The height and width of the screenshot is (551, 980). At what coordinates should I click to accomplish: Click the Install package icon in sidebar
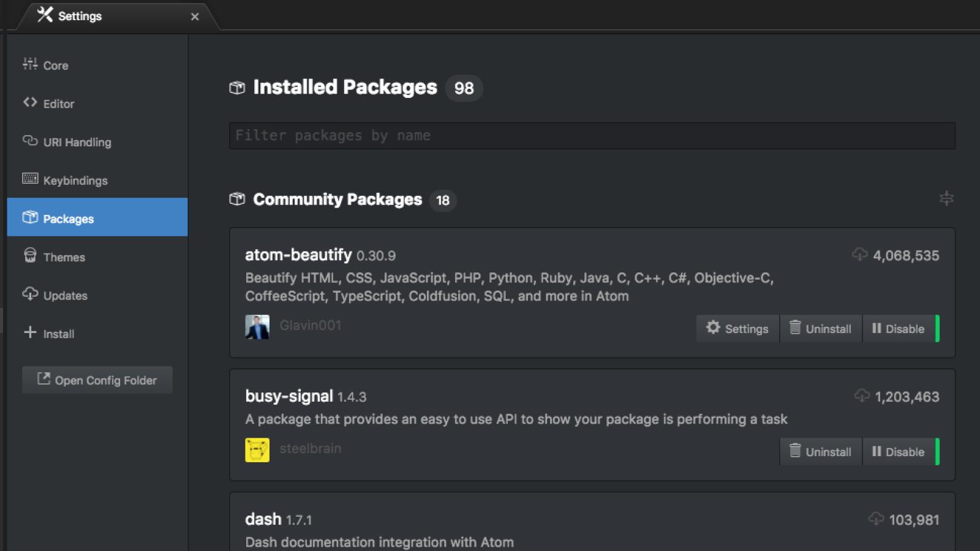pyautogui.click(x=29, y=333)
